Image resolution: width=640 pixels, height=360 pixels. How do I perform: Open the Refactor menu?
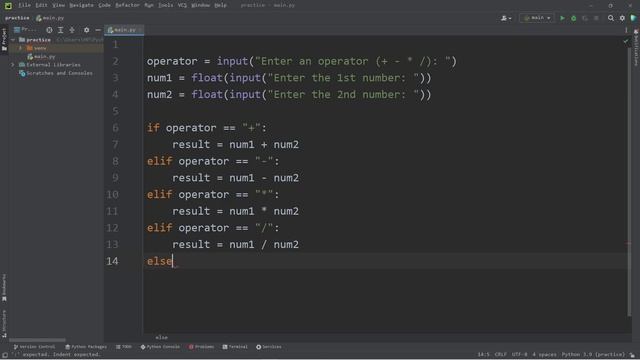click(x=127, y=5)
